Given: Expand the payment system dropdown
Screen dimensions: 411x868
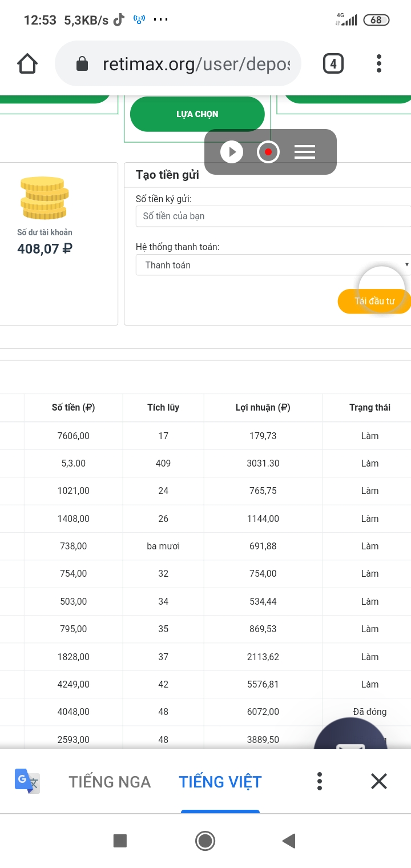Looking at the screenshot, I should [x=273, y=265].
